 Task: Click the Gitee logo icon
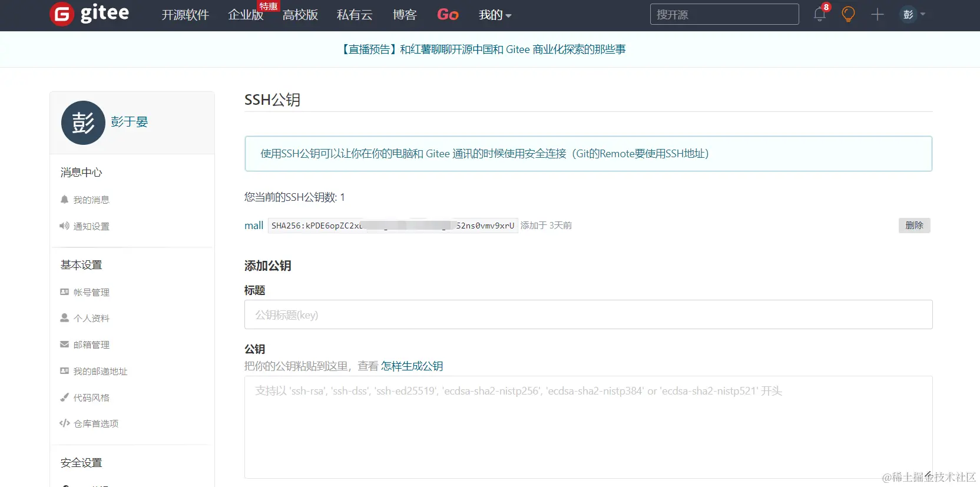62,14
